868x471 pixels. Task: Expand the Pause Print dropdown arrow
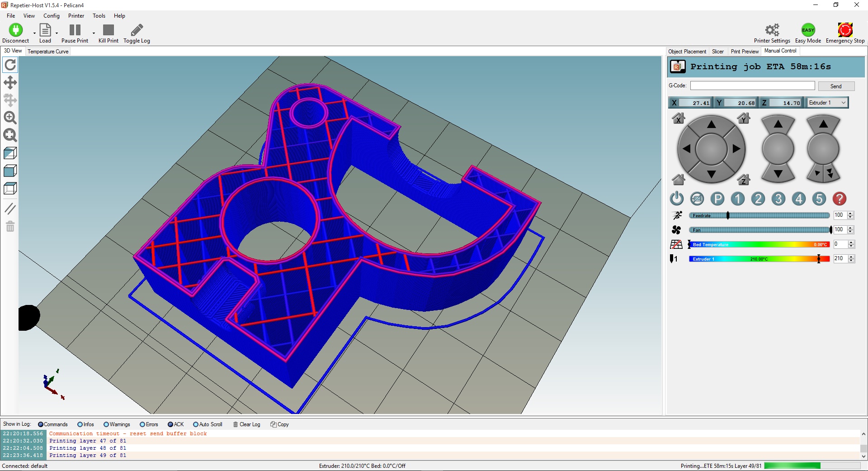[x=94, y=33]
